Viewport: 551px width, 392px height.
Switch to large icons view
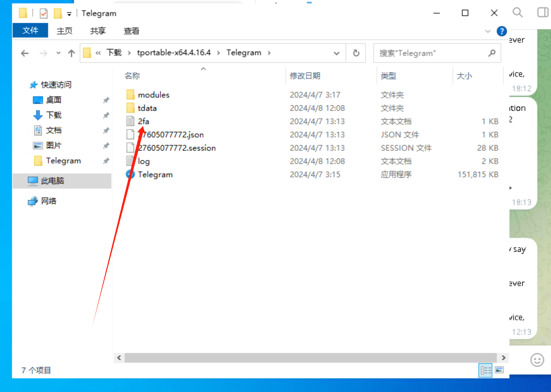pos(500,370)
